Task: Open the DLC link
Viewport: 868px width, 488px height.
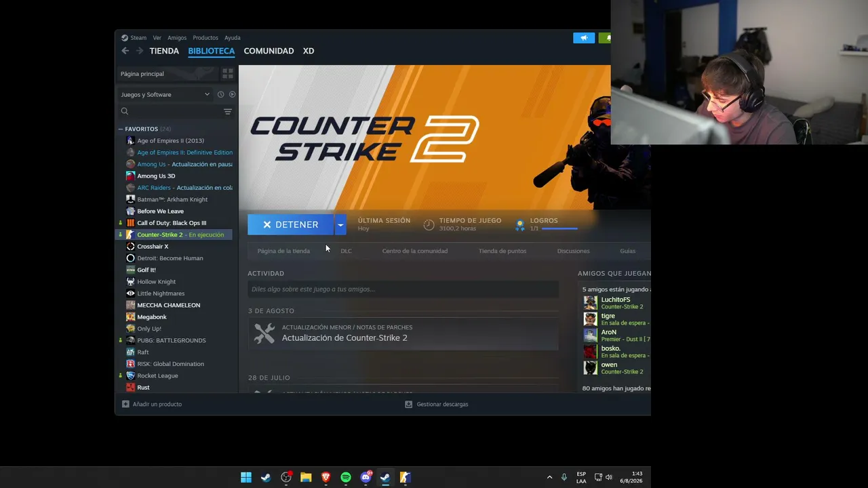Action: pyautogui.click(x=346, y=251)
